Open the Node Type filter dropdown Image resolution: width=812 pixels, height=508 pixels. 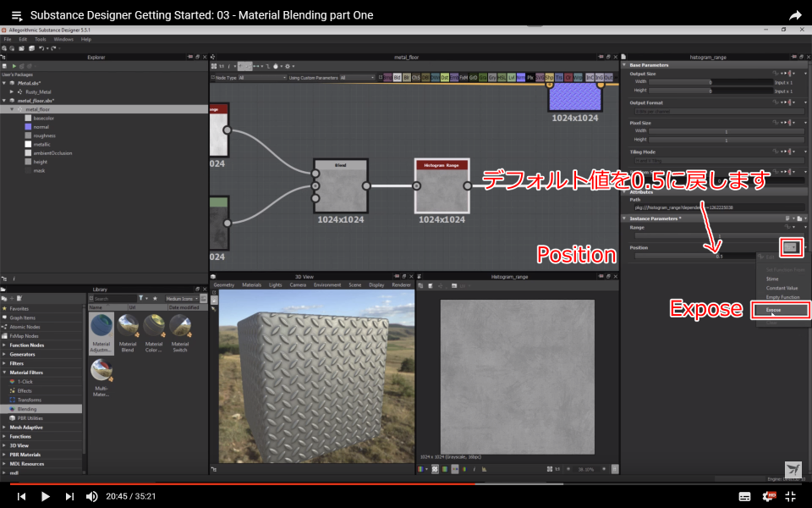point(262,78)
